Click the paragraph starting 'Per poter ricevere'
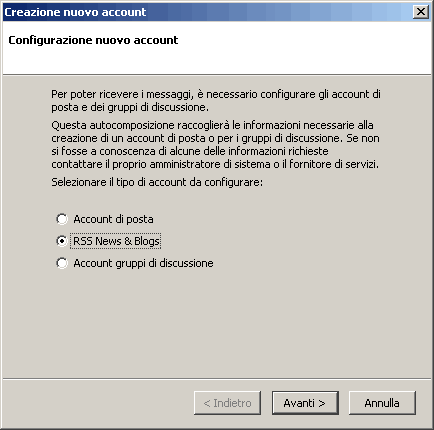434x430 pixels. 216,101
